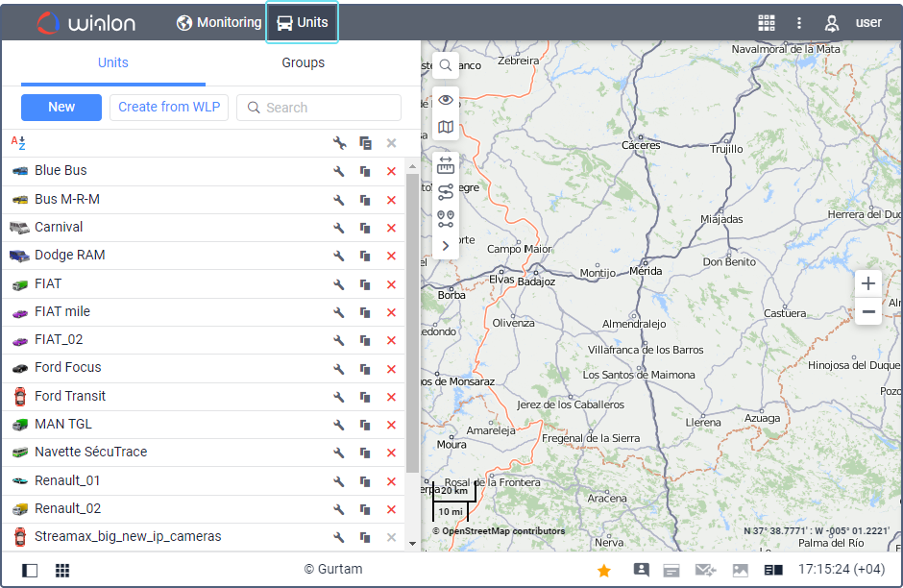Select the nearest units tool icon
The height and width of the screenshot is (588, 903).
point(445,219)
